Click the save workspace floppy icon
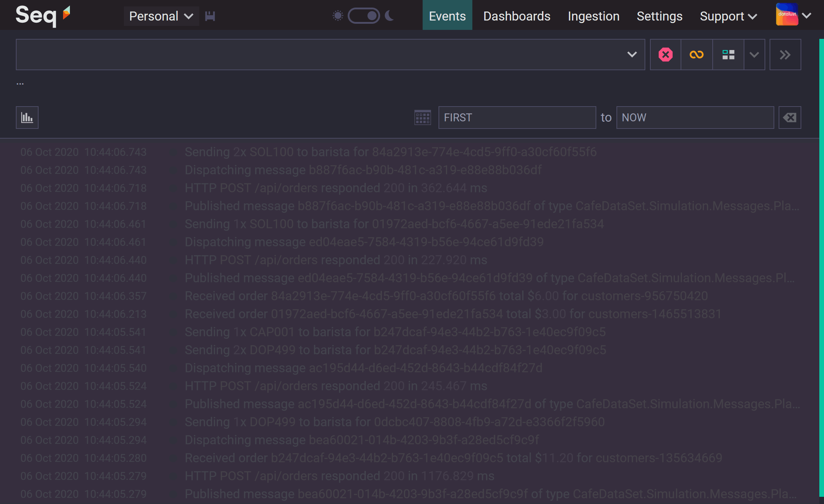 point(210,16)
